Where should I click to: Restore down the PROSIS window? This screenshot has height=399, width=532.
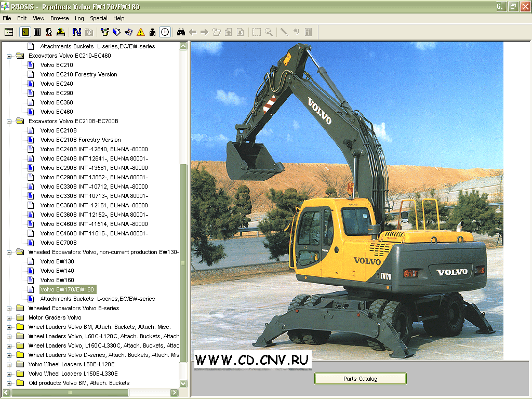pos(513,6)
